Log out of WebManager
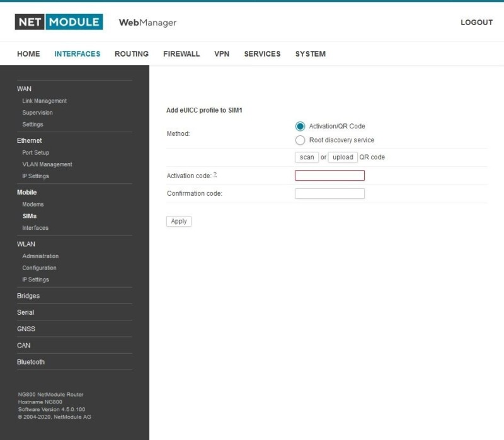 (476, 22)
